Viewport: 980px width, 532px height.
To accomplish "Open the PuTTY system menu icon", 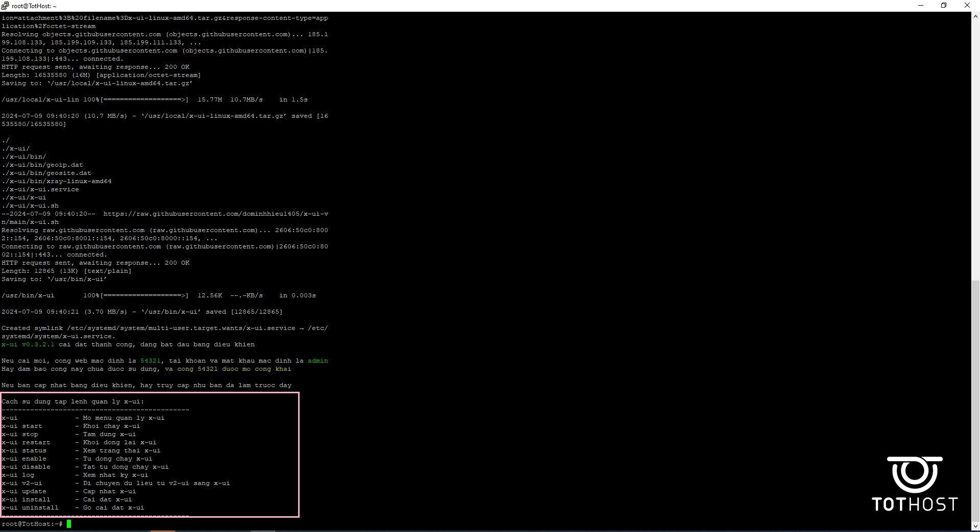I will coord(5,6).
